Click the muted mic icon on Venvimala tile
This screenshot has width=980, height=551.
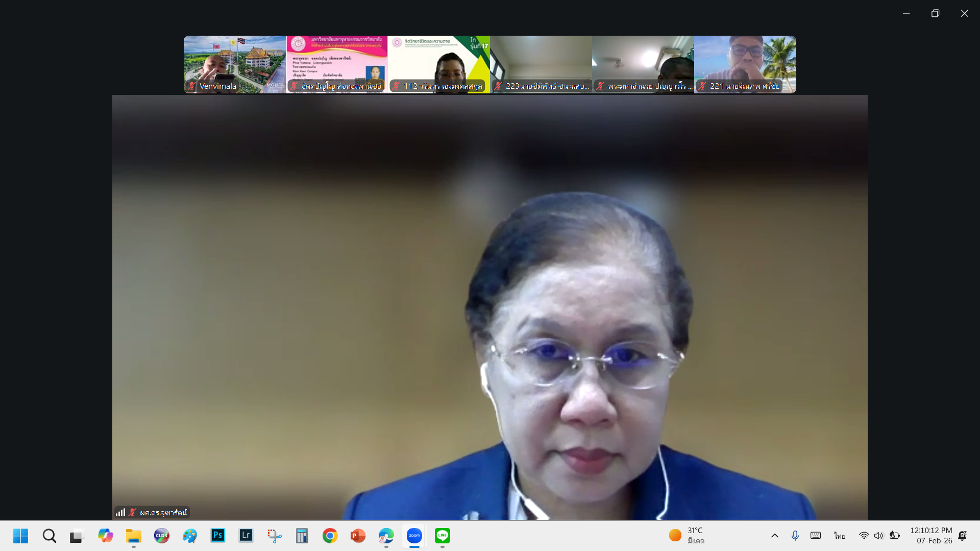point(192,86)
